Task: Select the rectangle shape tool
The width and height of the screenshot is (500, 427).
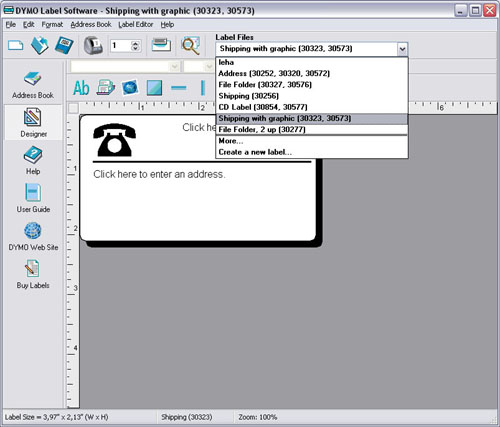Action: coord(154,88)
